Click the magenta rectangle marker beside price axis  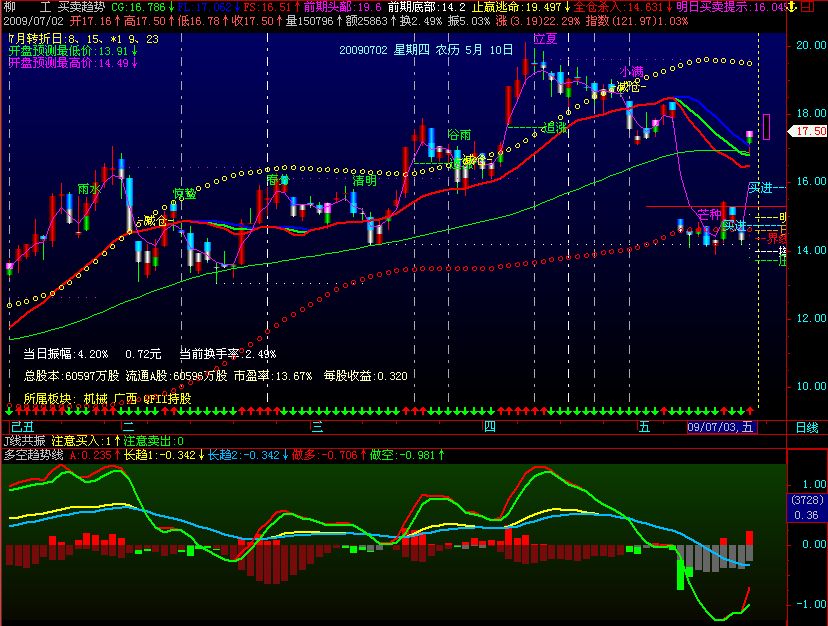click(766, 127)
